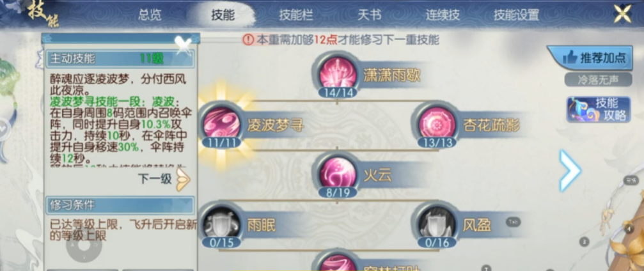The width and height of the screenshot is (644, 271).
Task: Click the 冷落无声 button
Action: pos(598,79)
